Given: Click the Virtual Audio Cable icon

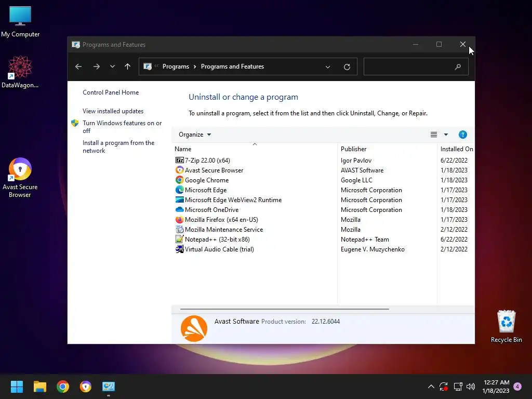Looking at the screenshot, I should click(x=179, y=249).
